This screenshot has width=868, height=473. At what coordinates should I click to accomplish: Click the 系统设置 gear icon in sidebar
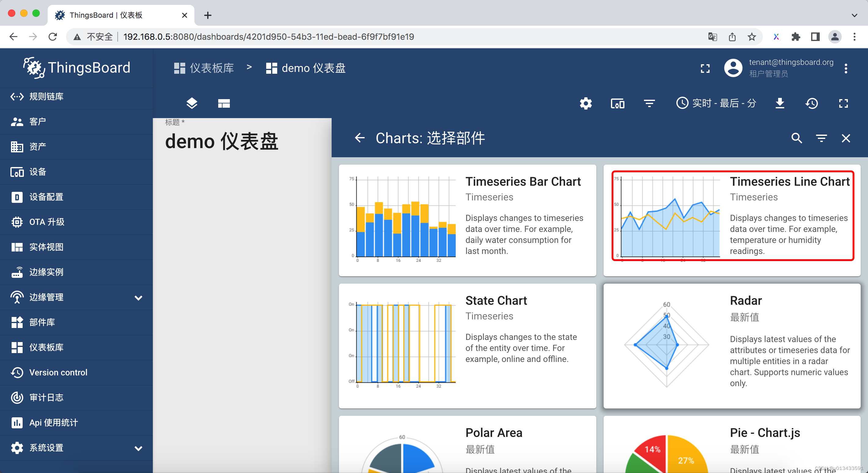click(x=17, y=448)
